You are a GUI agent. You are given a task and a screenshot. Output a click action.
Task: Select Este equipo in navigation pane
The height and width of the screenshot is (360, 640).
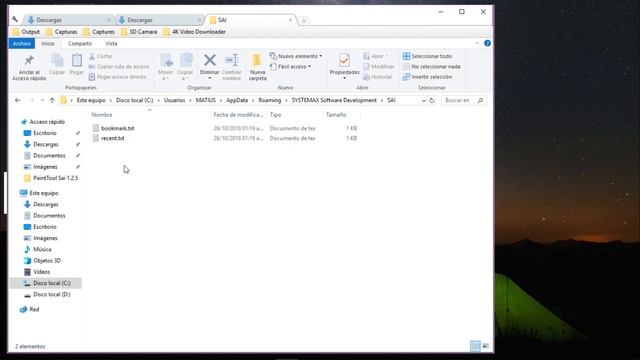pos(44,193)
